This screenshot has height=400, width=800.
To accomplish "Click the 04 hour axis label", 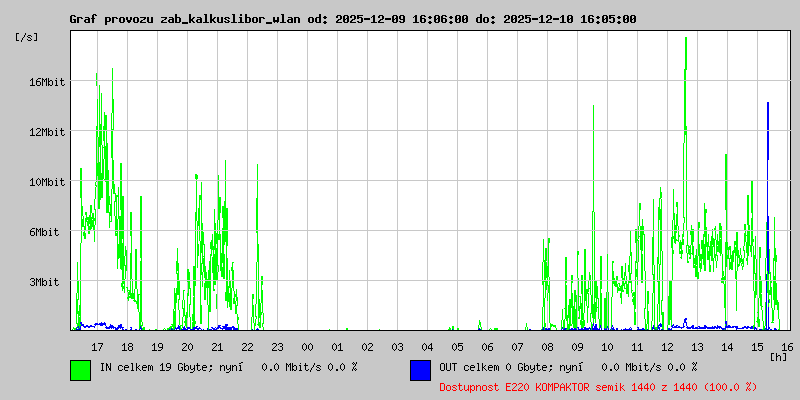I will (x=428, y=347).
